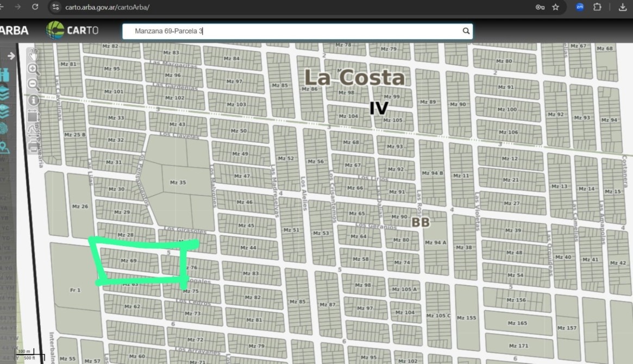
Task: Click the Manzana 69-Parcela 3 search field
Action: tap(293, 31)
